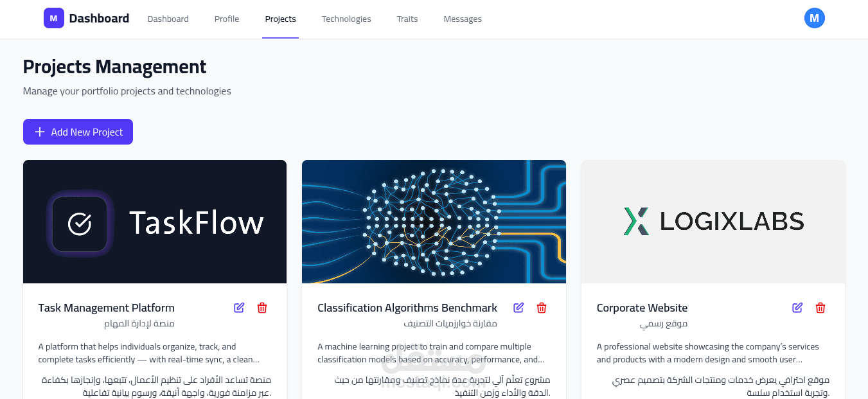Click the bold Dashboard brand title
Viewport: 868px width, 399px height.
[99, 19]
